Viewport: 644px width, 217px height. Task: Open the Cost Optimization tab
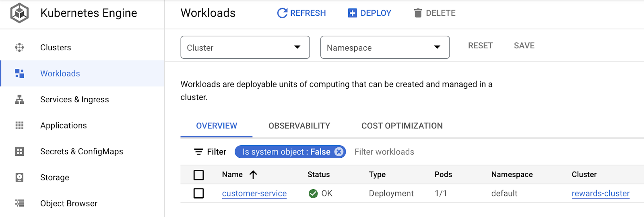tap(402, 126)
